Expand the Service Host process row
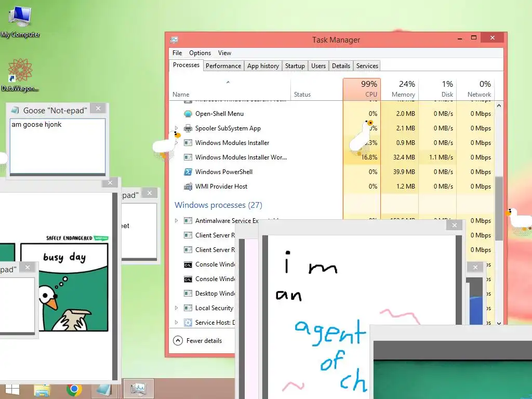The height and width of the screenshot is (399, 532). pyautogui.click(x=176, y=323)
